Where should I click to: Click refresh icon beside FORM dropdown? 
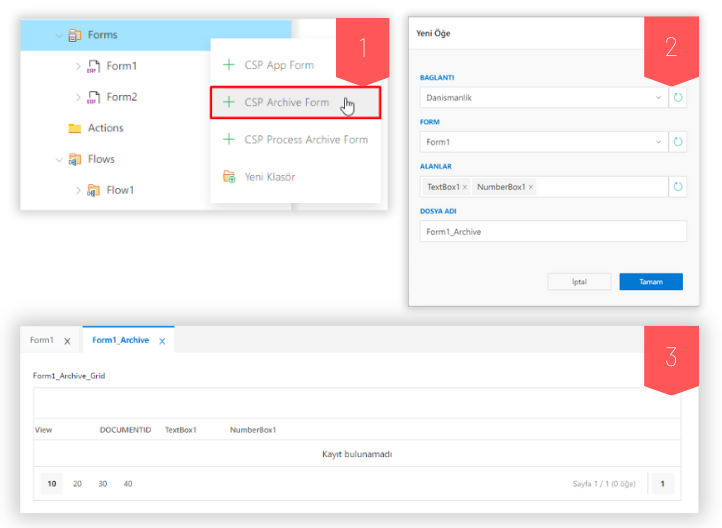678,142
